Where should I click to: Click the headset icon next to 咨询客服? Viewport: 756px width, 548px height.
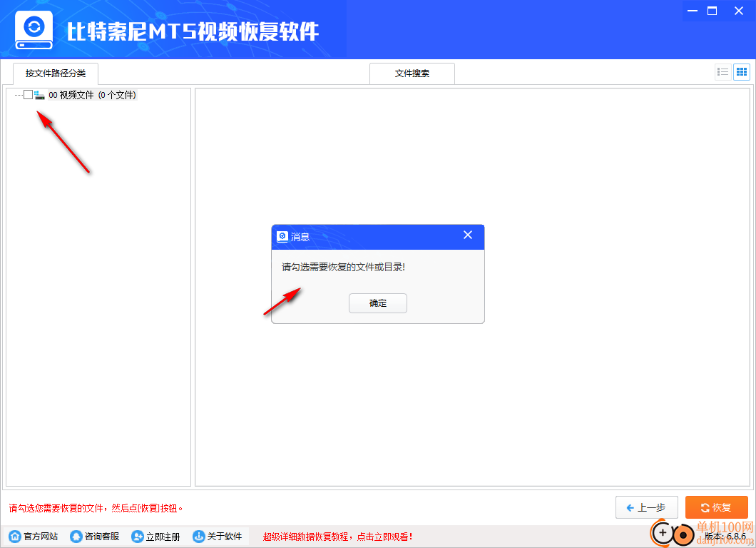click(76, 537)
